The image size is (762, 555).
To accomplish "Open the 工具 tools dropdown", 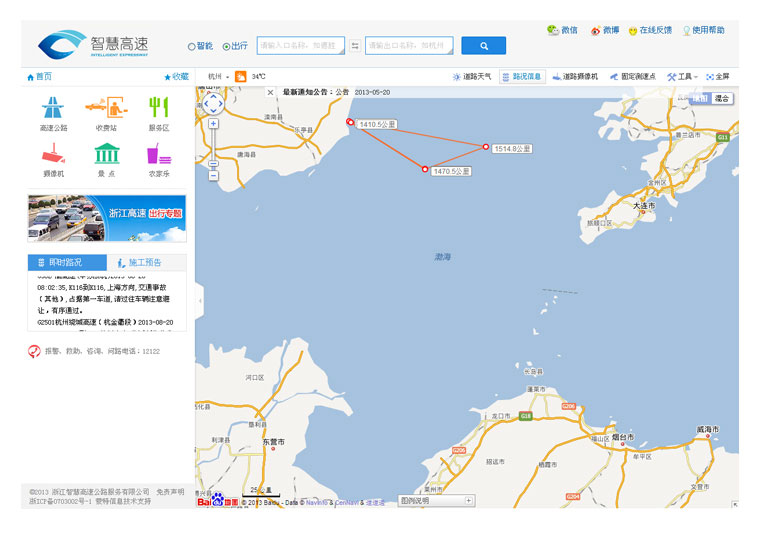I will [x=682, y=76].
